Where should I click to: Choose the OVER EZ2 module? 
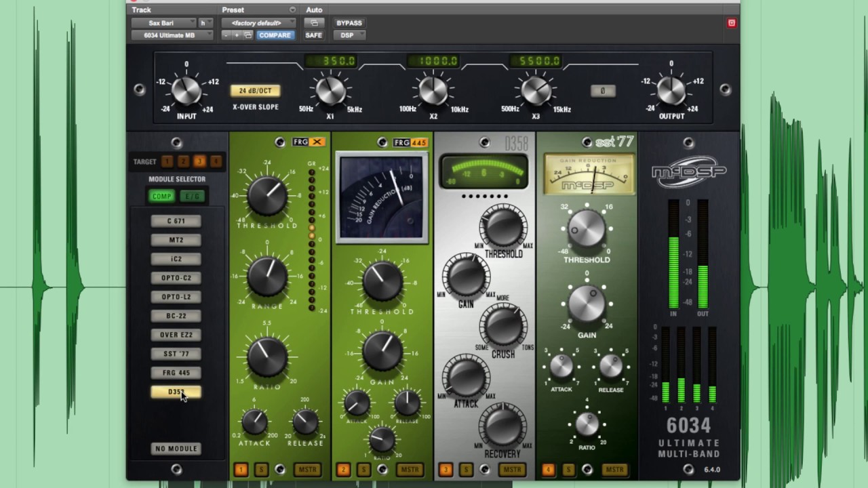click(176, 335)
